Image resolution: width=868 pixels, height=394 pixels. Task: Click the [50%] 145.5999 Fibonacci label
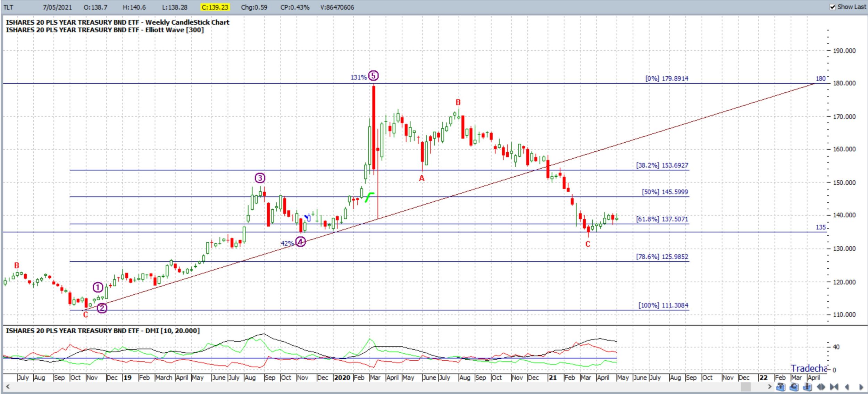pyautogui.click(x=665, y=192)
